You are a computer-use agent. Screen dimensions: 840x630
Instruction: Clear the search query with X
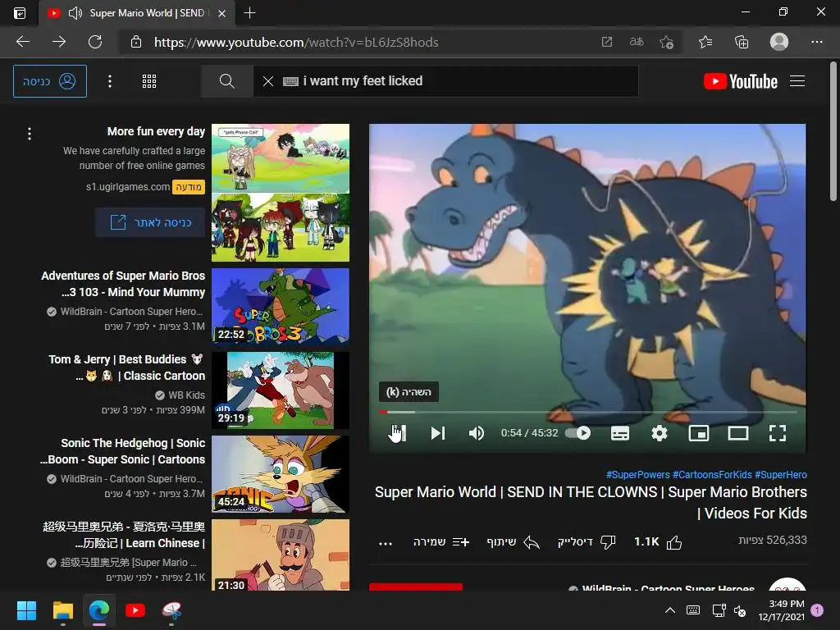click(268, 81)
